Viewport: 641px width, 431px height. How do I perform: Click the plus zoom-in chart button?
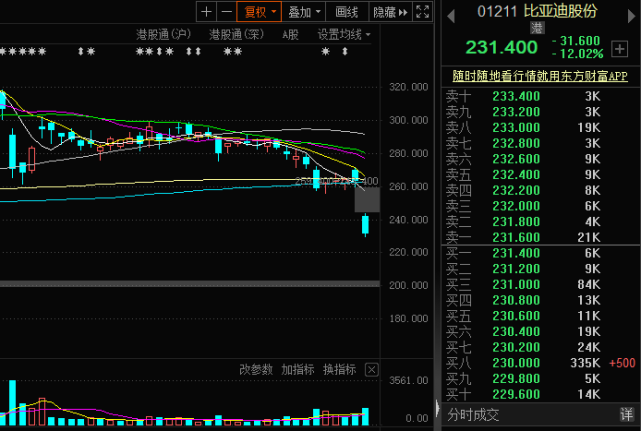tap(206, 12)
